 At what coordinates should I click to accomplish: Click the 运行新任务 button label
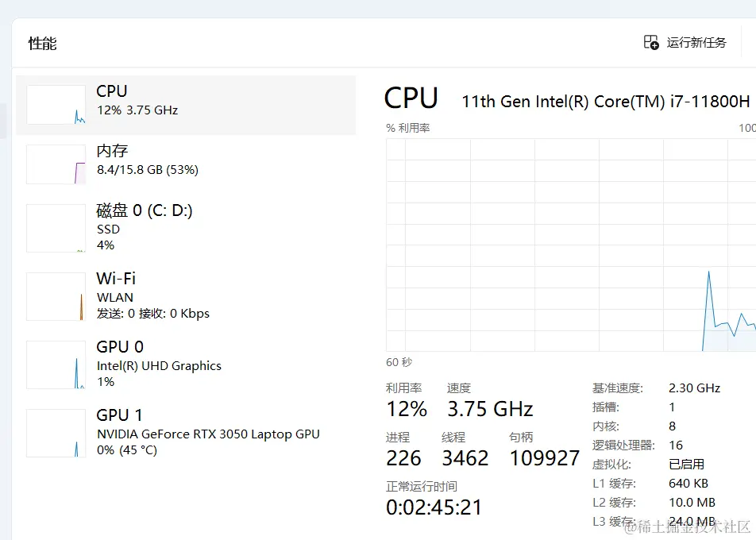696,43
